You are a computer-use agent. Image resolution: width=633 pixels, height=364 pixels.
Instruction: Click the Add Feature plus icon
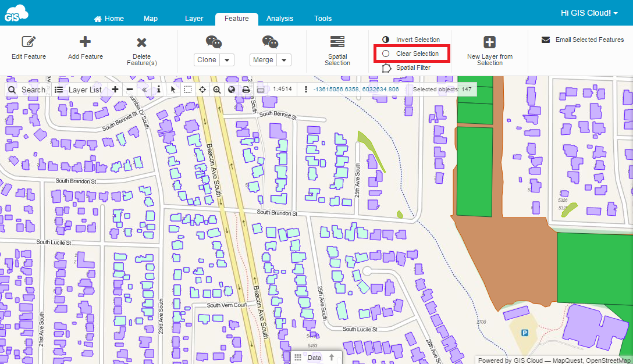(x=85, y=42)
